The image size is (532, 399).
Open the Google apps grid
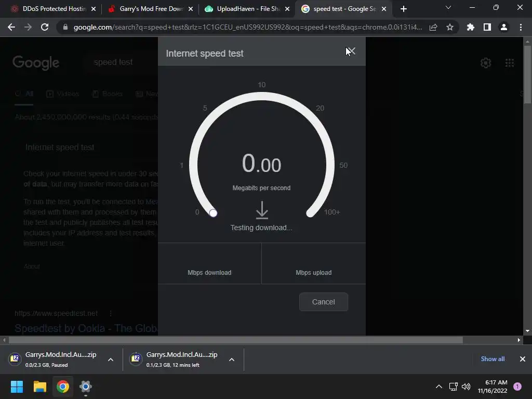pos(510,63)
